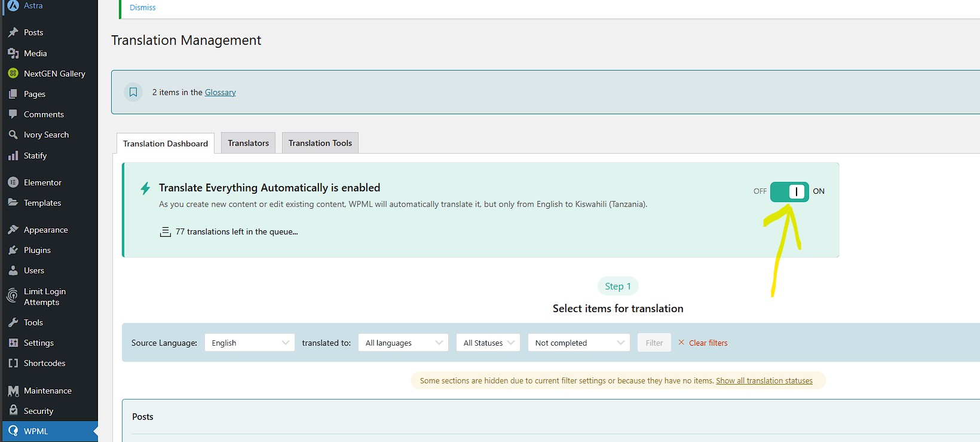Open the All Statuses dropdown

point(488,343)
